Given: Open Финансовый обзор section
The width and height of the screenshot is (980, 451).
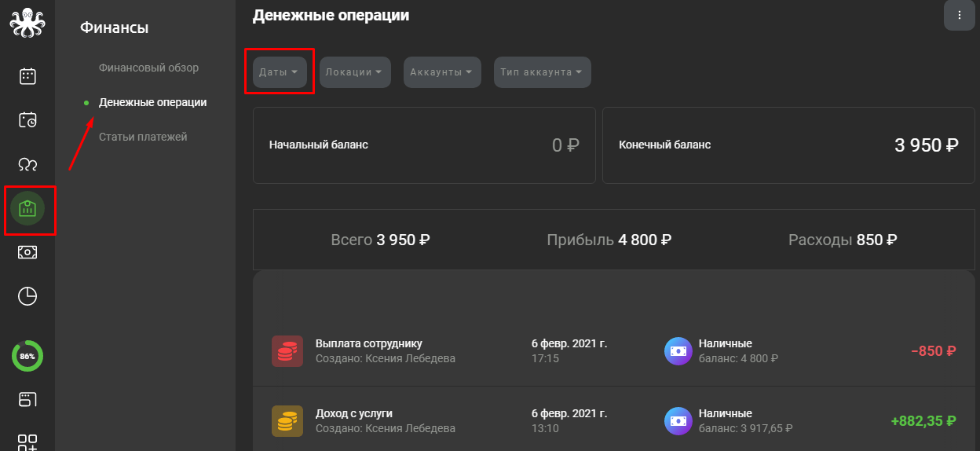Looking at the screenshot, I should (149, 68).
